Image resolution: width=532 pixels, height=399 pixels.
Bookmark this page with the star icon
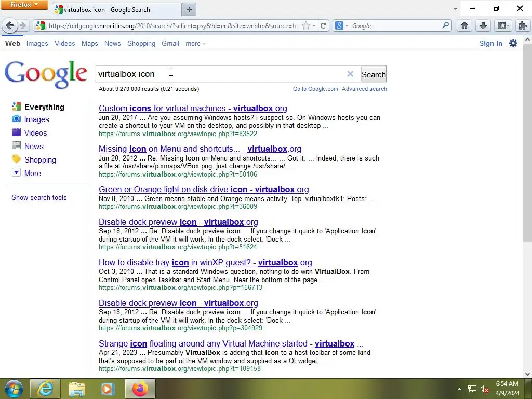tap(305, 26)
